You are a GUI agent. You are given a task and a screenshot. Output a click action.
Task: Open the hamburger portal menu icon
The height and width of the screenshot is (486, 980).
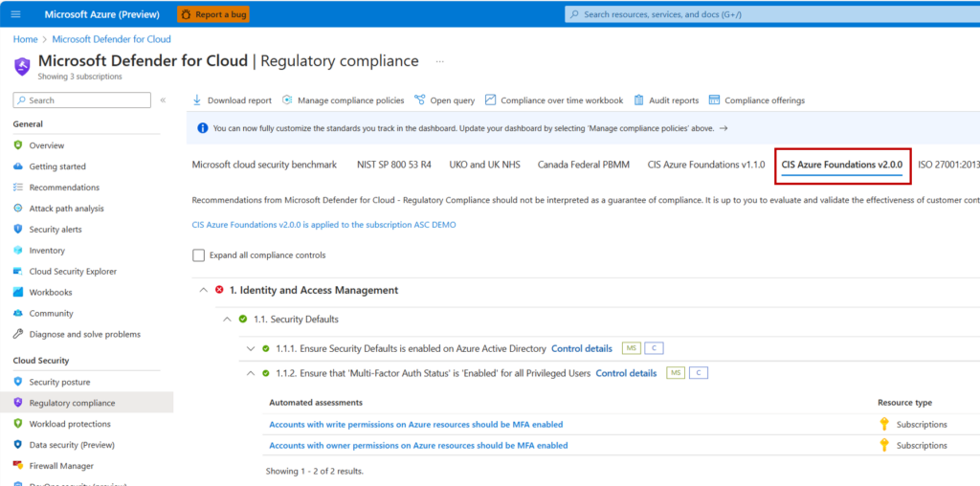pyautogui.click(x=16, y=13)
